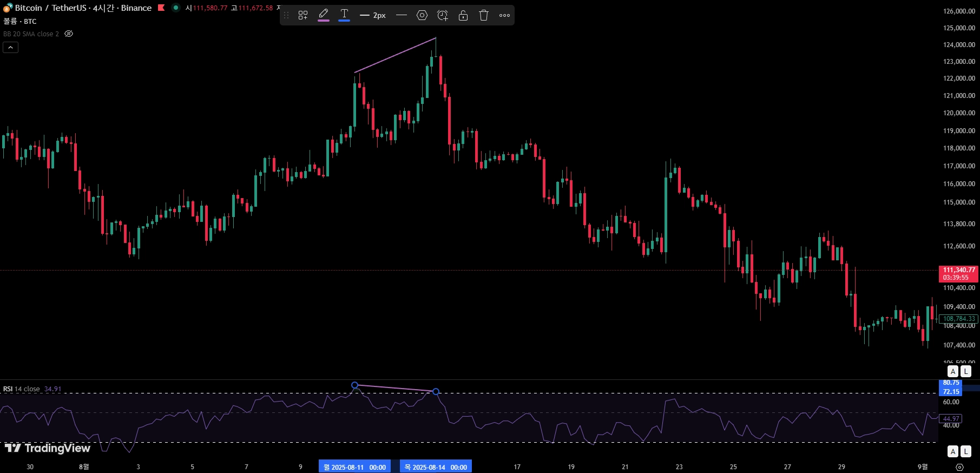Click the 2025-08-14 date label on time axis
The width and height of the screenshot is (980, 473).
pyautogui.click(x=436, y=467)
